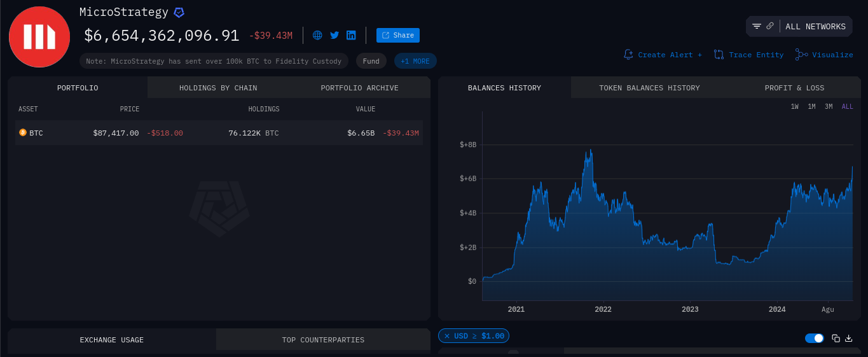Click the verified badge next to MicroStrategy
Viewport: 868px width, 357px height.
[179, 13]
